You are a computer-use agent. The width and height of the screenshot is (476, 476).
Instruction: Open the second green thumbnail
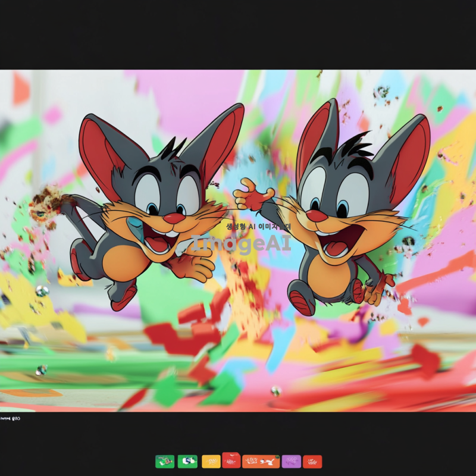pyautogui.click(x=187, y=461)
